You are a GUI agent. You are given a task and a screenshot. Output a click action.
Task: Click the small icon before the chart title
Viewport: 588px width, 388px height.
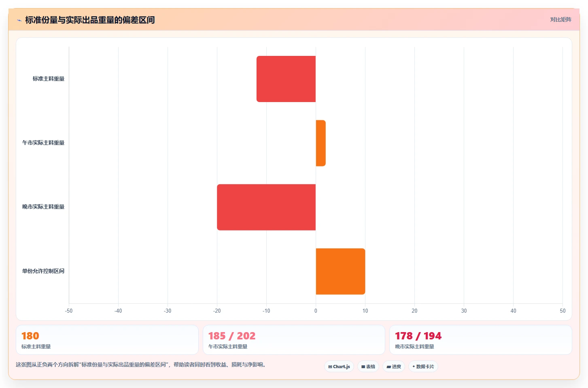19,20
